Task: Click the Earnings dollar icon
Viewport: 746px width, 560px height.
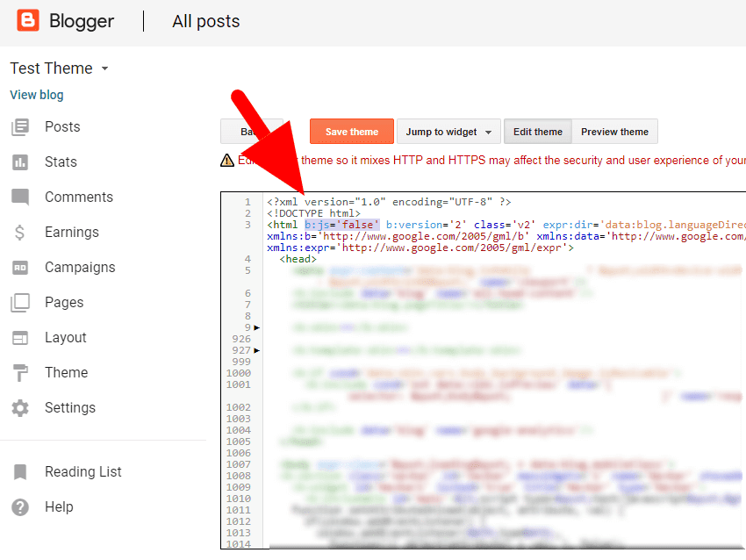Action: pos(21,232)
